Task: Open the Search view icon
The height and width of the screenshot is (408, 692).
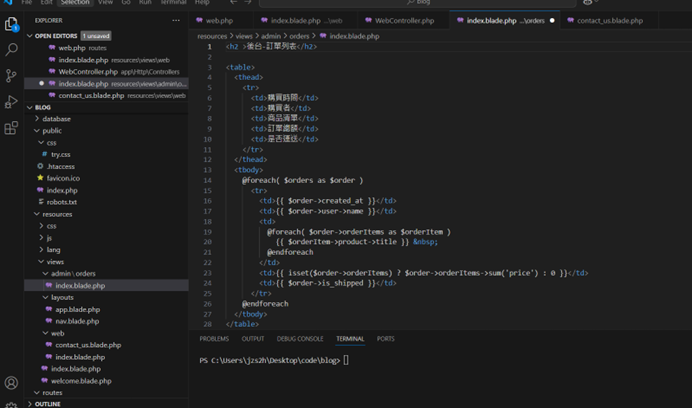Action: tap(11, 49)
